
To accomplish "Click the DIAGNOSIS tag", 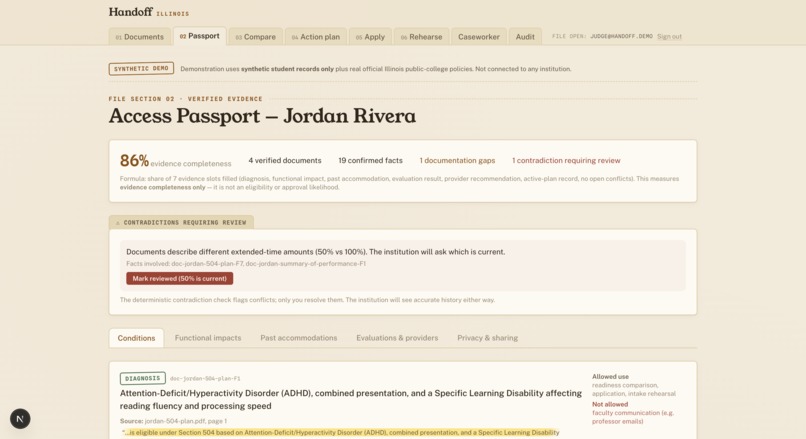I will pos(142,378).
